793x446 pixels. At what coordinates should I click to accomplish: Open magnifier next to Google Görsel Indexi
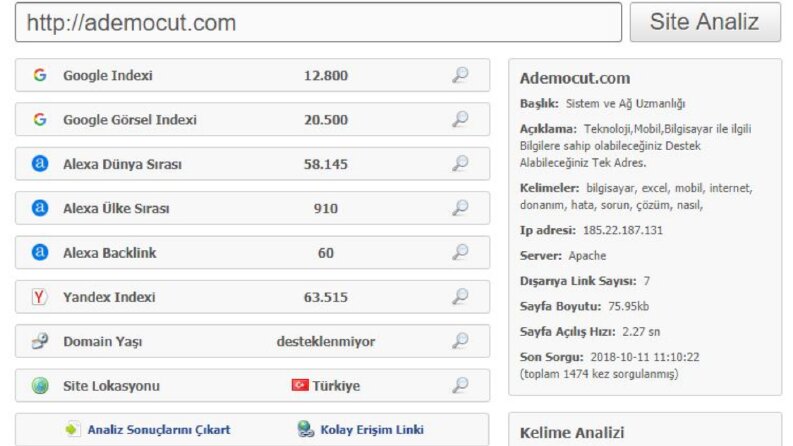pos(460,119)
